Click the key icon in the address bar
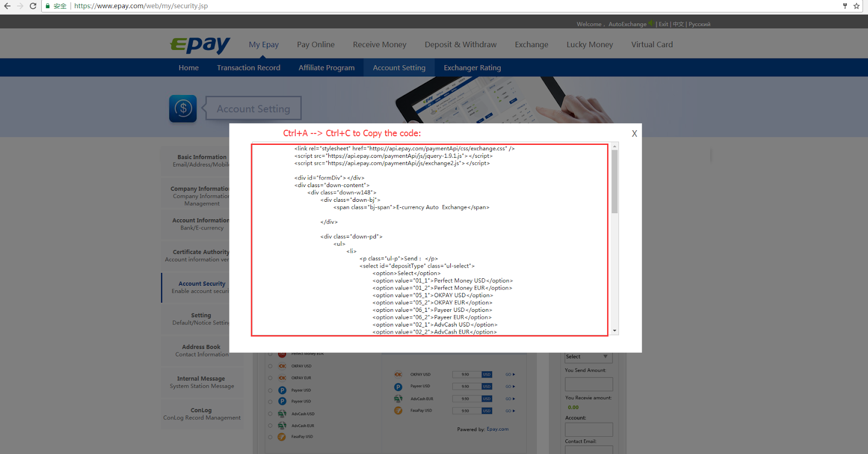Viewport: 868px width, 454px height. coord(845,6)
